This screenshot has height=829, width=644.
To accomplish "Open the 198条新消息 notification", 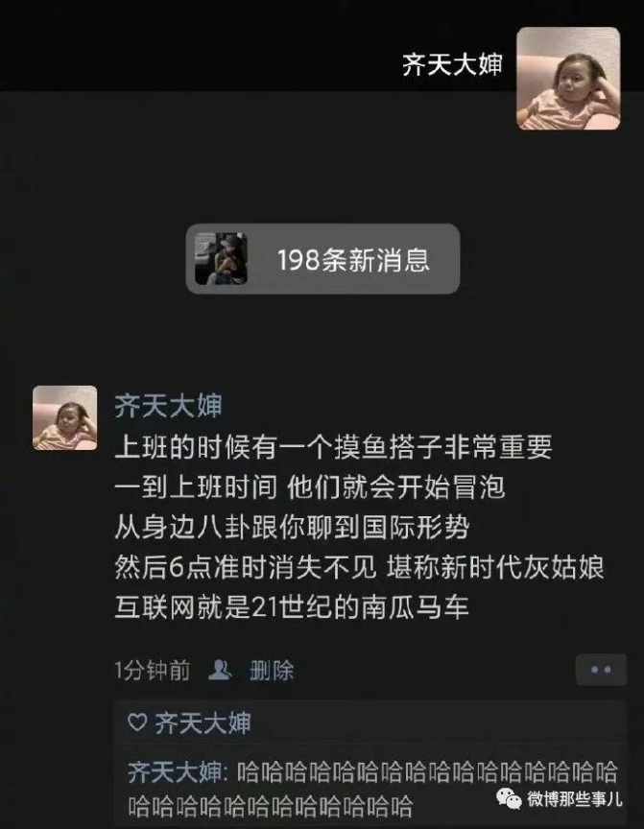I will tap(323, 259).
